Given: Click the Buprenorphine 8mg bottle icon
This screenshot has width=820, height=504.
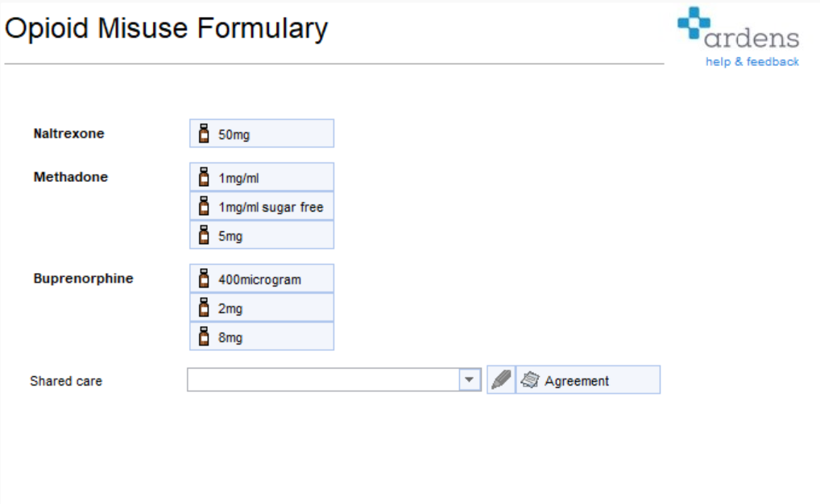Looking at the screenshot, I should coord(204,337).
